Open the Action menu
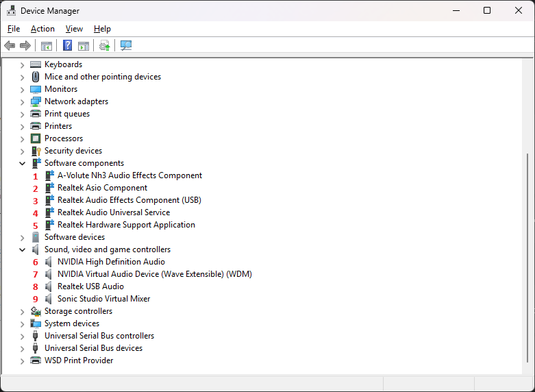535x392 pixels. coord(42,29)
